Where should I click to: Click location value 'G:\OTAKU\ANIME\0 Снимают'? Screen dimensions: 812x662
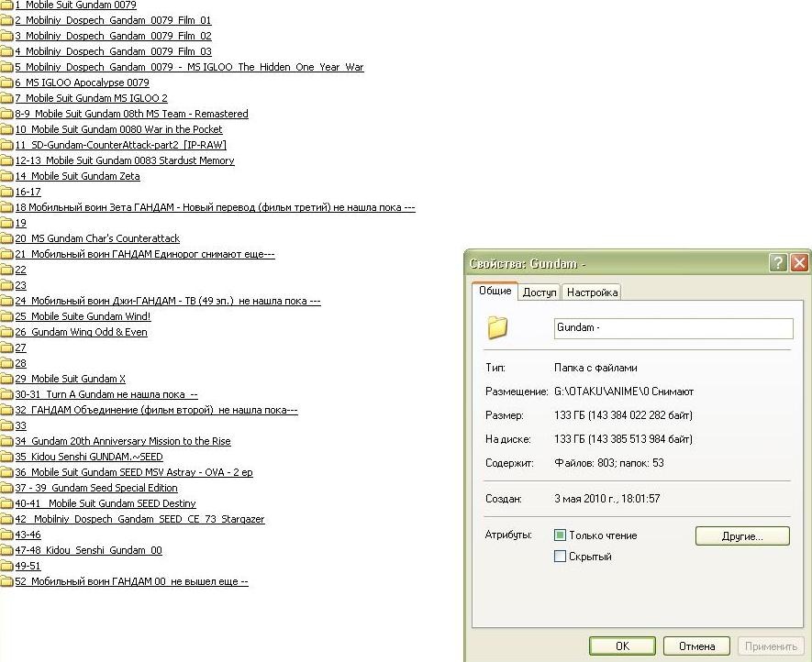(x=624, y=392)
